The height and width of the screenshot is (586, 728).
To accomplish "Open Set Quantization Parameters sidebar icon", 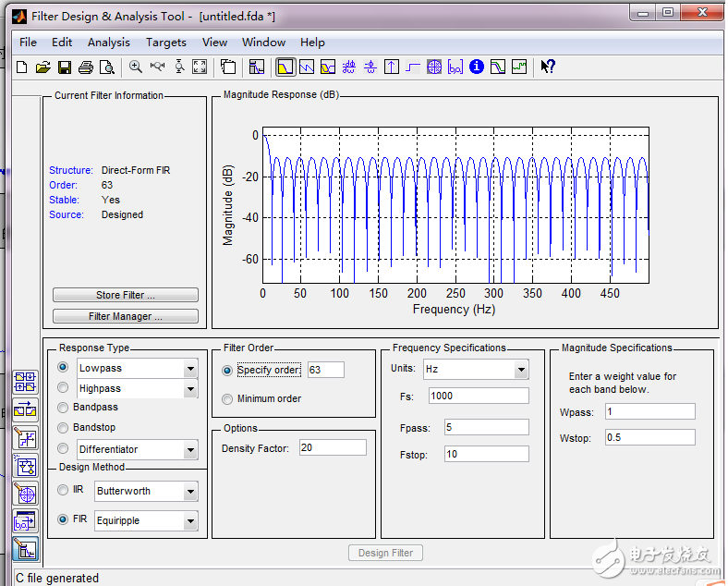I will (x=25, y=438).
